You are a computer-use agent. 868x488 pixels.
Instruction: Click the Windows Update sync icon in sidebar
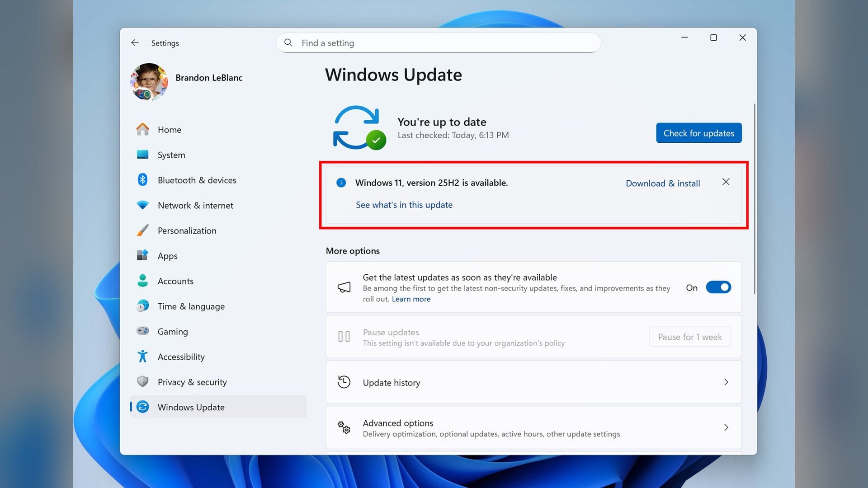(x=142, y=407)
